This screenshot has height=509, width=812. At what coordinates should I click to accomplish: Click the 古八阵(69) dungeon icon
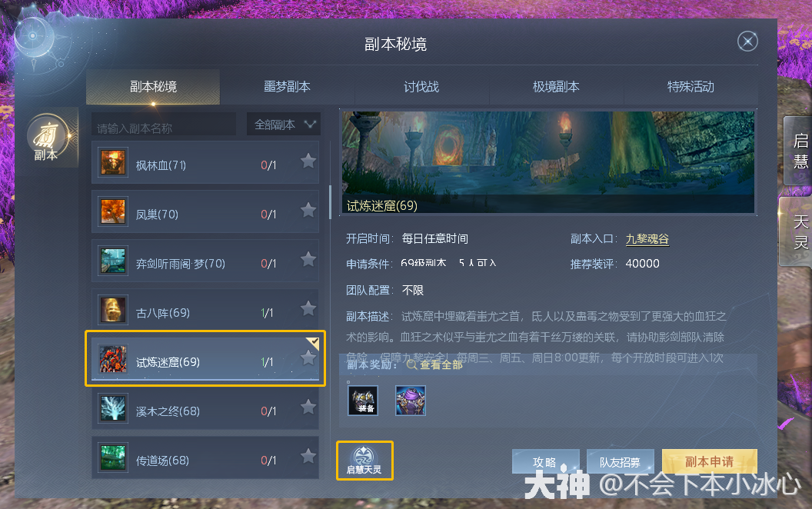(113, 310)
